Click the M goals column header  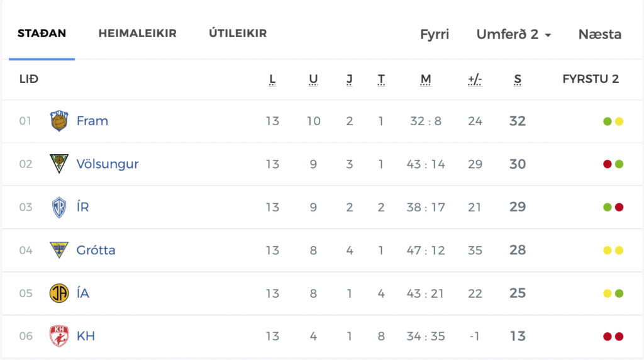[426, 79]
